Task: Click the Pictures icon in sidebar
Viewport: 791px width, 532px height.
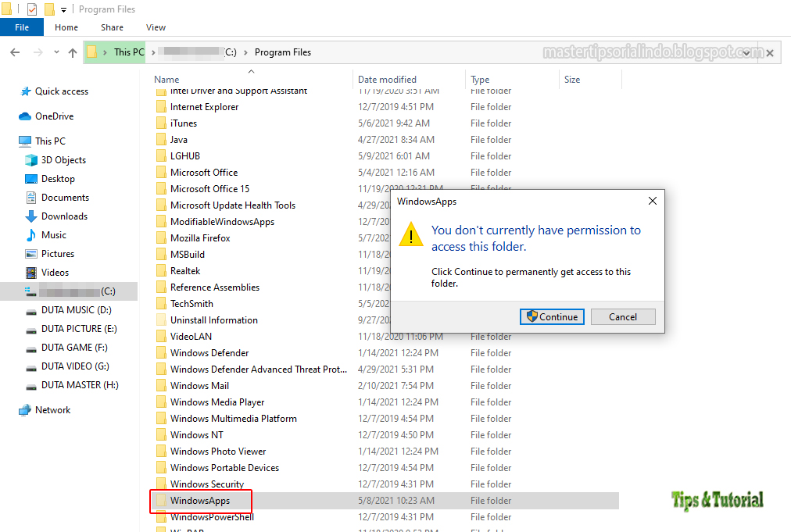Action: (31, 254)
